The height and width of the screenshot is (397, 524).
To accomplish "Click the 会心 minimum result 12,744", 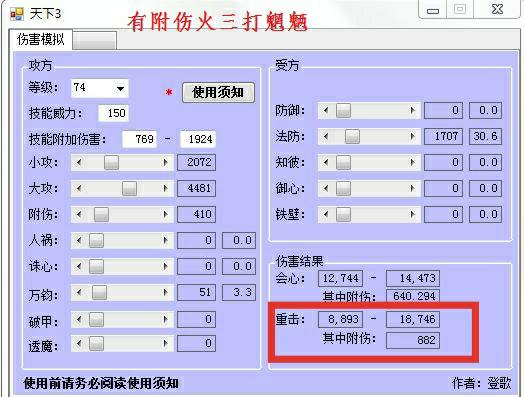I will click(x=341, y=278).
